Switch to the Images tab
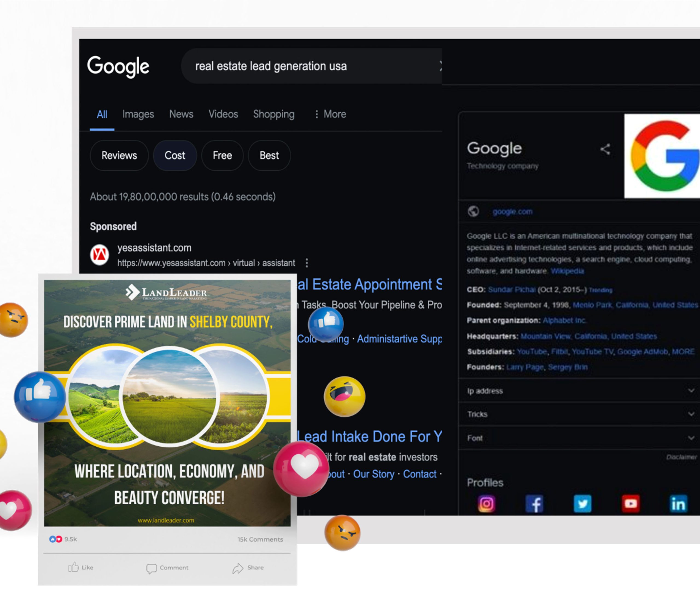This screenshot has height=602, width=700. point(138,114)
